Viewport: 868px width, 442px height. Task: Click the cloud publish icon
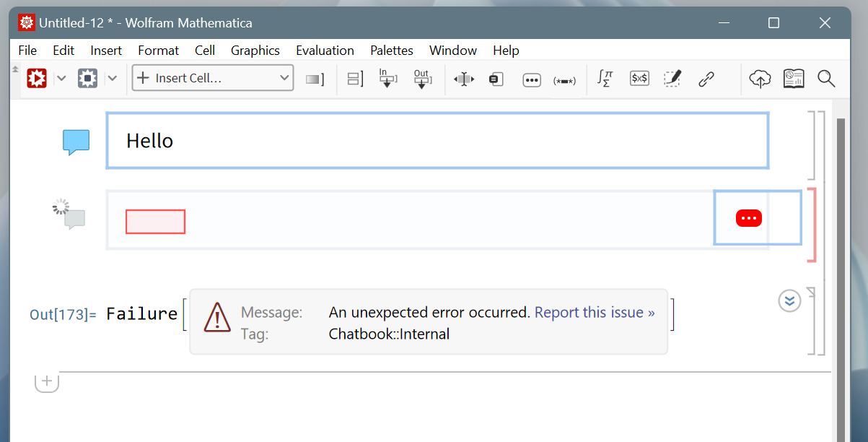[x=760, y=78]
